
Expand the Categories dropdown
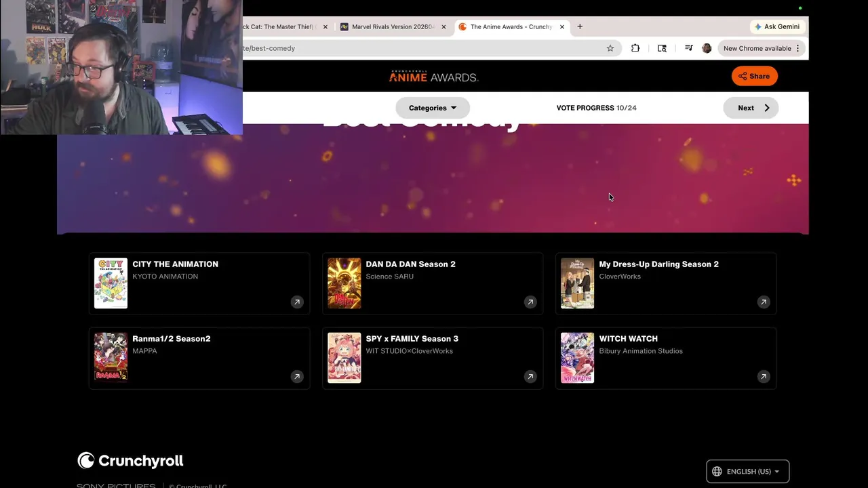click(433, 108)
